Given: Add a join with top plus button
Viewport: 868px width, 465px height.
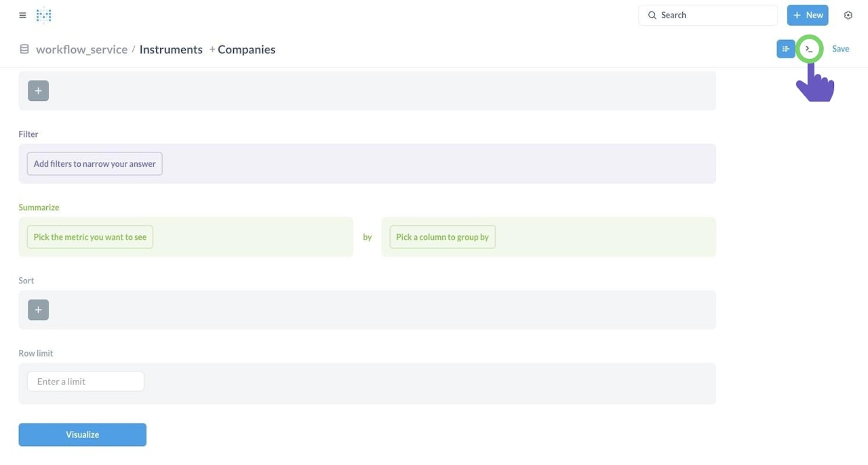Looking at the screenshot, I should (38, 91).
